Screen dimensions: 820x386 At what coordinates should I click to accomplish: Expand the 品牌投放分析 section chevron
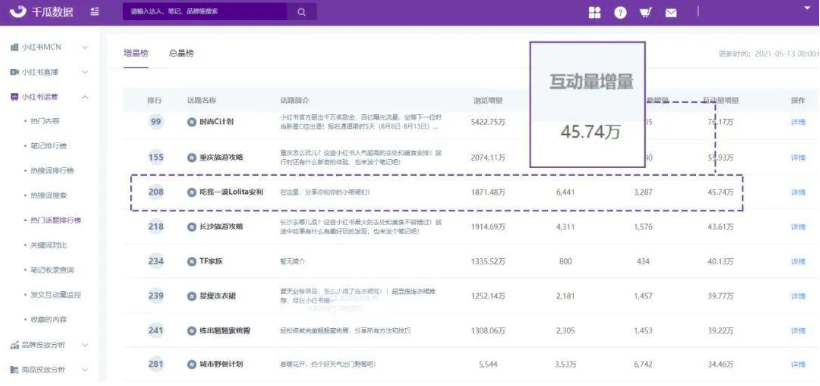pyautogui.click(x=85, y=345)
